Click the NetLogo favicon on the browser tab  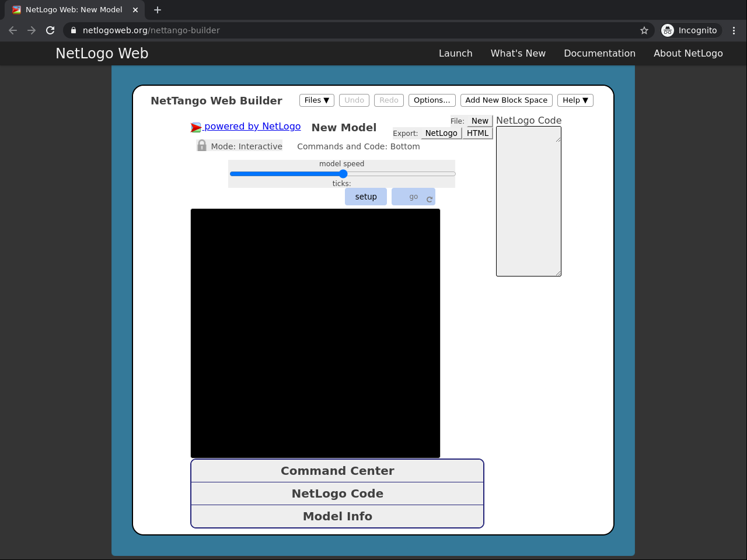coord(16,10)
